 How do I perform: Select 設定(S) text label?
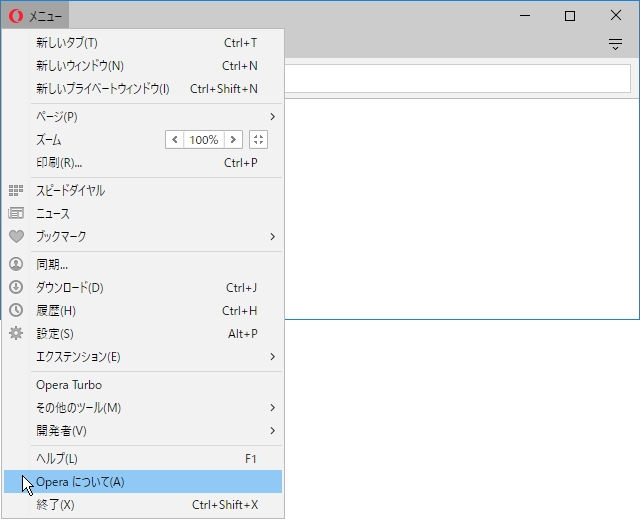point(55,333)
